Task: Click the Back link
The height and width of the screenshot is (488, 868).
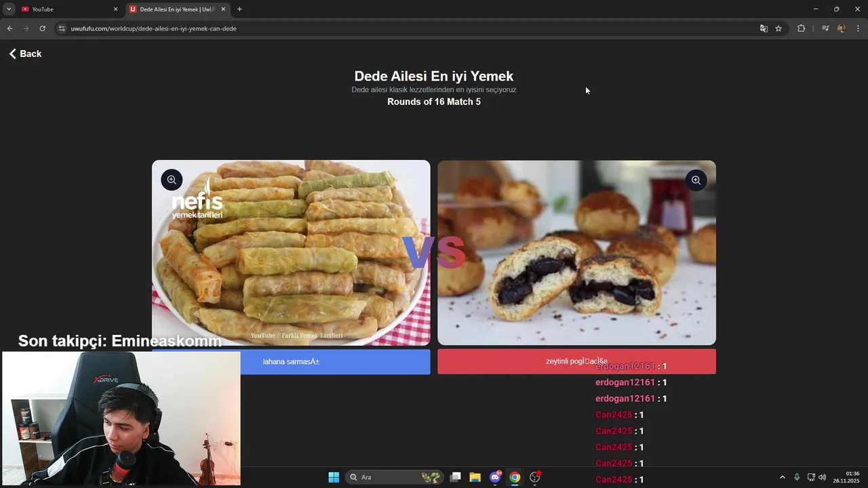Action: (25, 54)
